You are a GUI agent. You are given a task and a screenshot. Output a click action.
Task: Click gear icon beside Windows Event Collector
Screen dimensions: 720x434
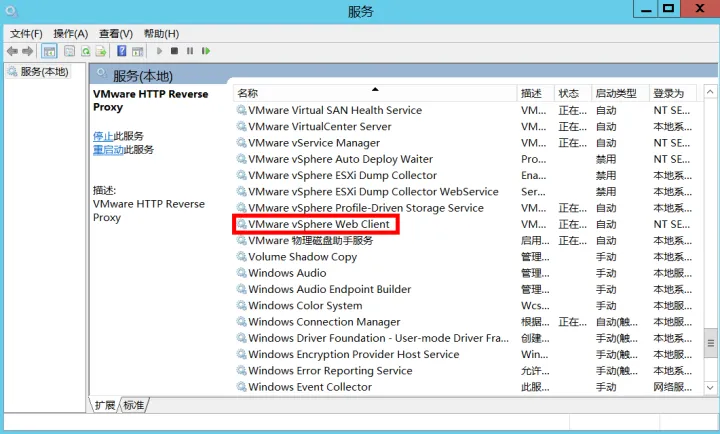tap(242, 387)
